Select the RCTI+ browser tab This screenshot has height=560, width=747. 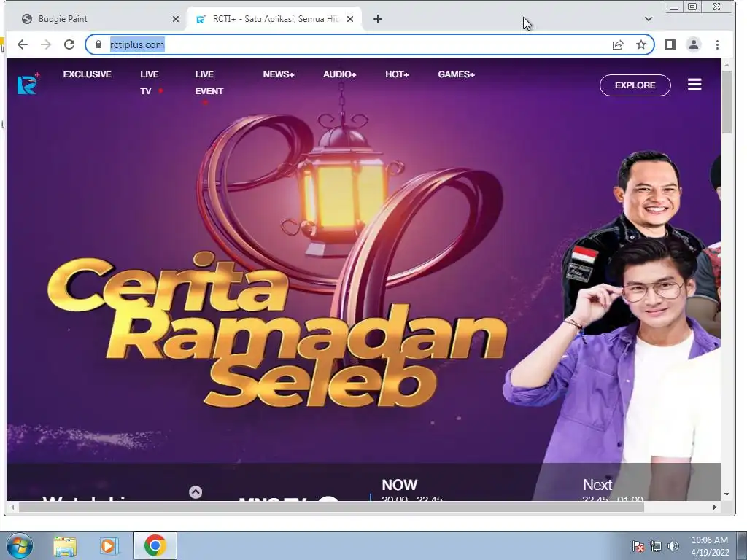click(274, 19)
